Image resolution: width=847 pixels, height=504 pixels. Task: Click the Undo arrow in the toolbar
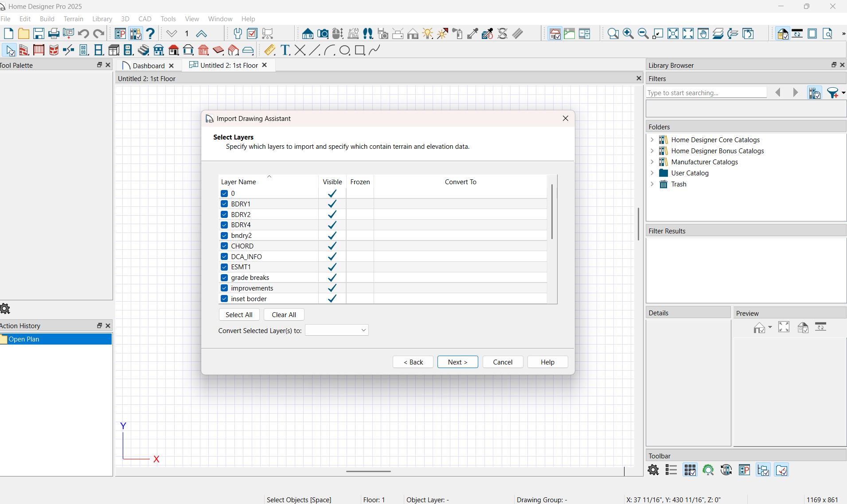pos(83,34)
